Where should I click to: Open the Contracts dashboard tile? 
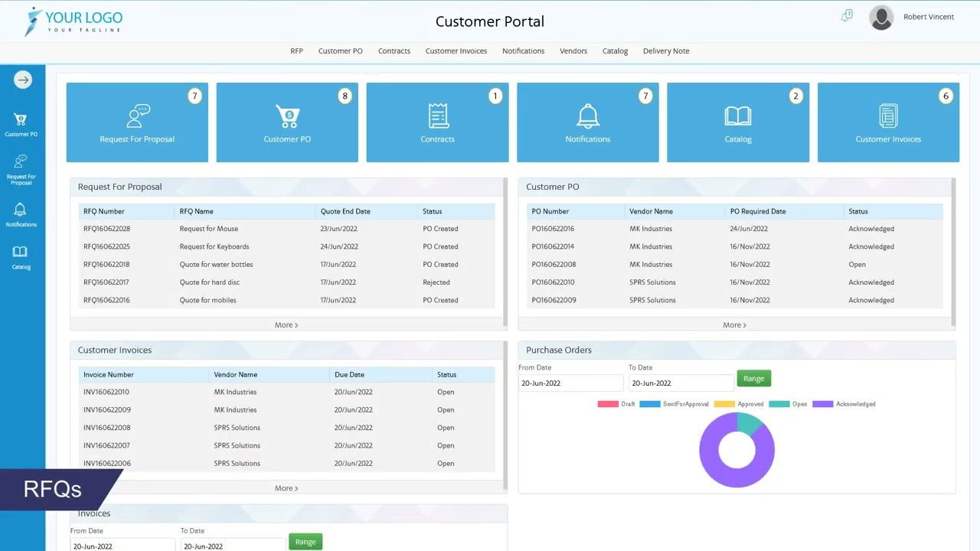(437, 122)
